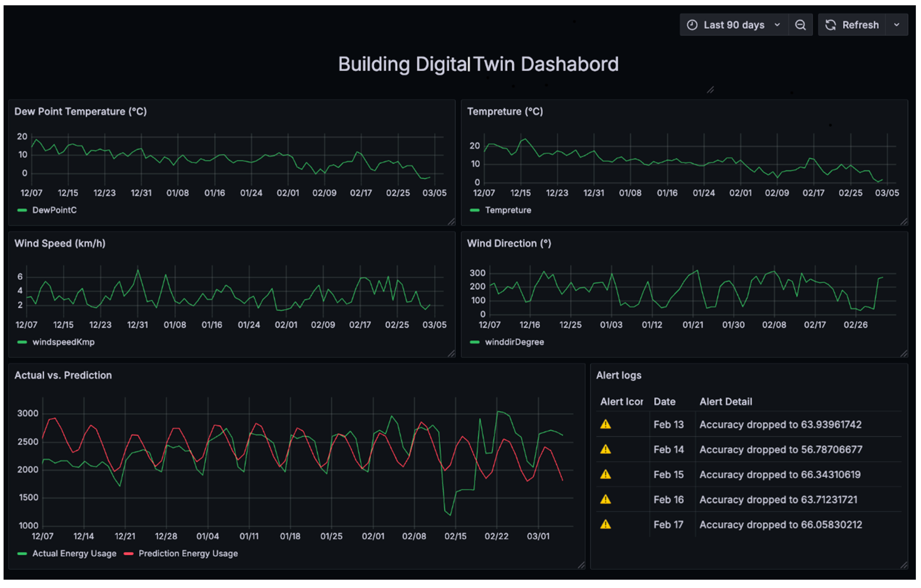Click the Feb 17 alert warning icon
The width and height of the screenshot is (921, 588).
point(605,525)
